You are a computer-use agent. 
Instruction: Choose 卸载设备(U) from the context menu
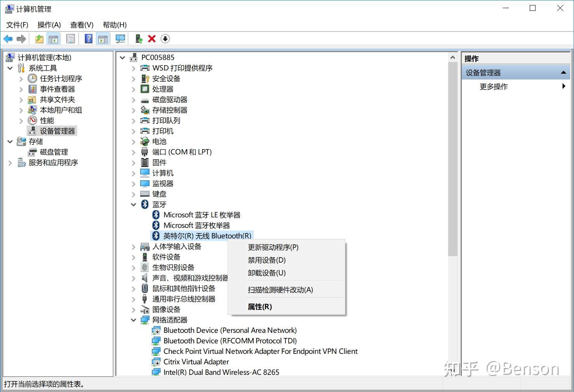(287, 273)
